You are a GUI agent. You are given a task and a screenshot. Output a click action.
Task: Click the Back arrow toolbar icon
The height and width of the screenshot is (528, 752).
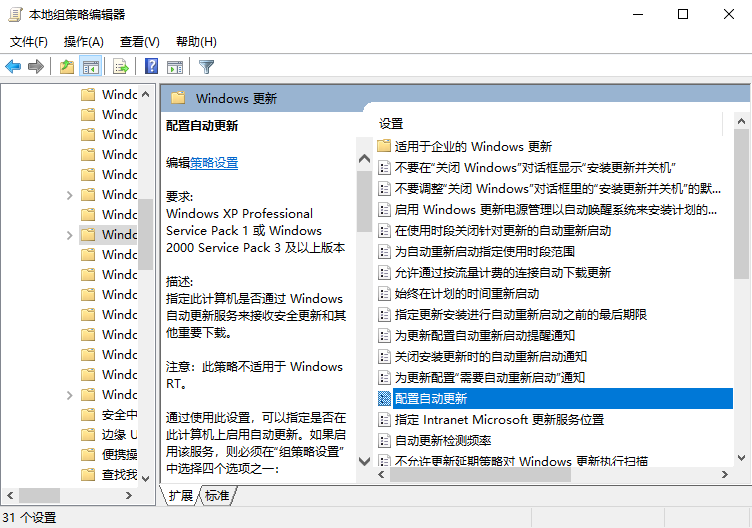point(13,66)
